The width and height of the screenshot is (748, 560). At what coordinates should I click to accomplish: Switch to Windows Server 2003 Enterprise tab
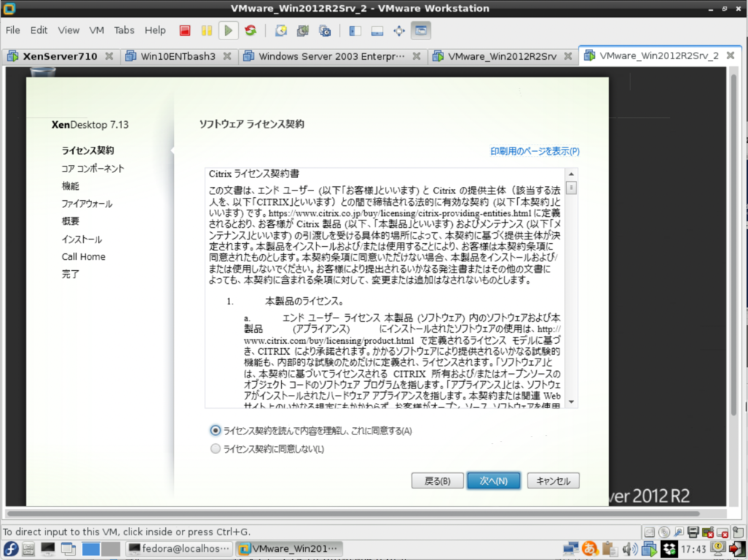(x=332, y=56)
